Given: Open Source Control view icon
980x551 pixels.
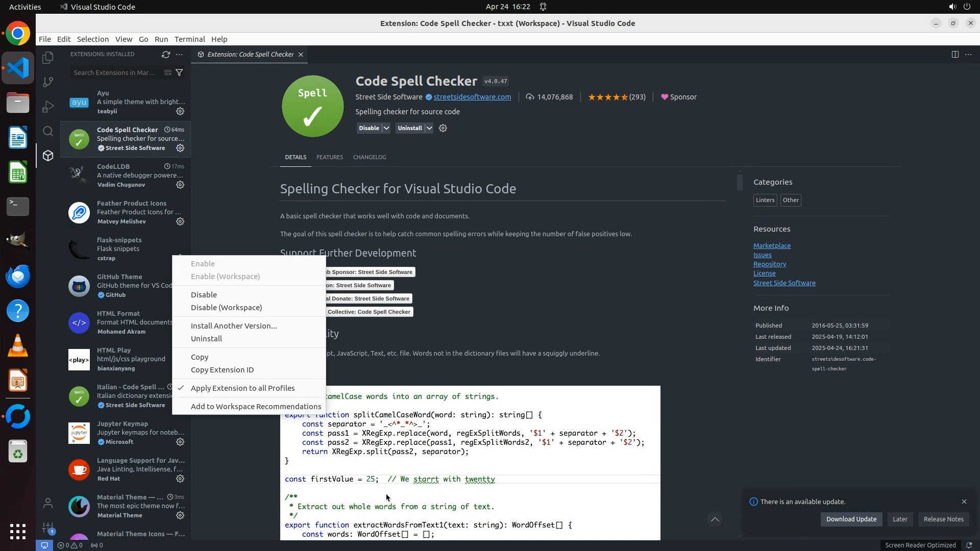Looking at the screenshot, I should tap(48, 82).
